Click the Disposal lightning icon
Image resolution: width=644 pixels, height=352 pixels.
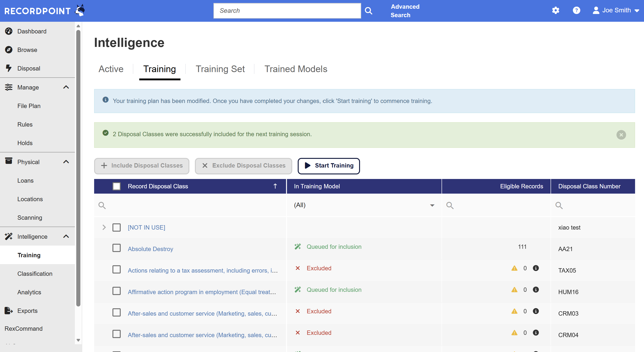[x=8, y=68]
